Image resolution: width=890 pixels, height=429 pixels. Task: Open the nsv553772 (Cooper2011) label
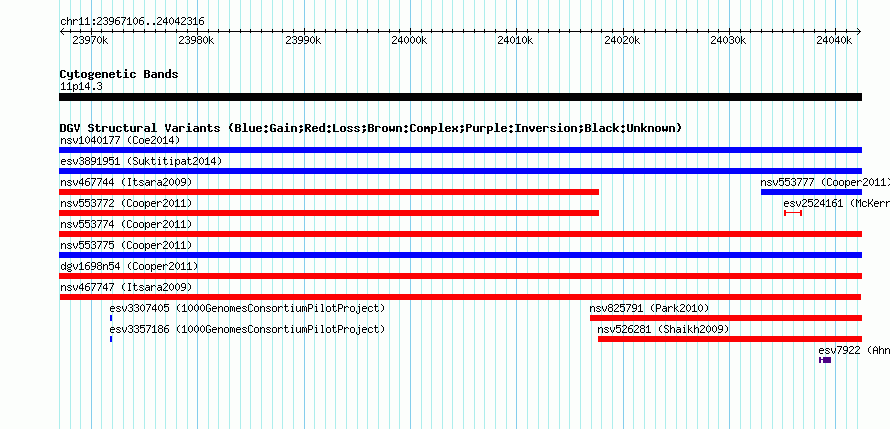126,203
